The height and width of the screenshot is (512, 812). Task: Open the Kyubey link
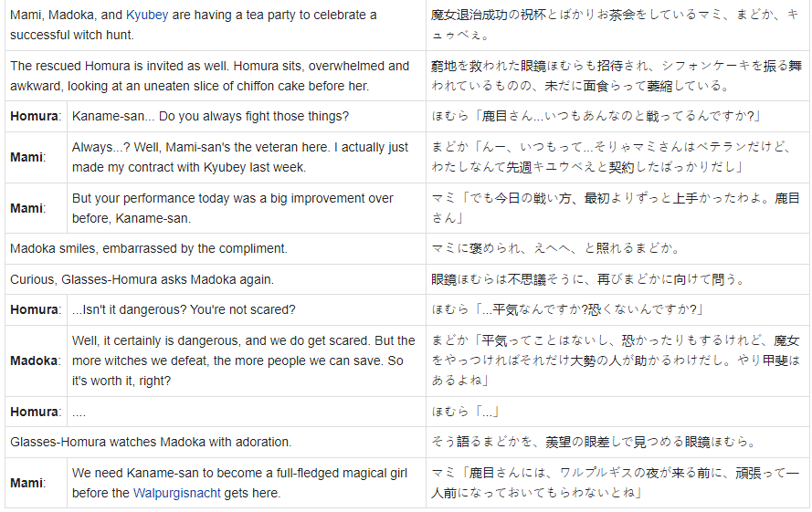tap(146, 16)
